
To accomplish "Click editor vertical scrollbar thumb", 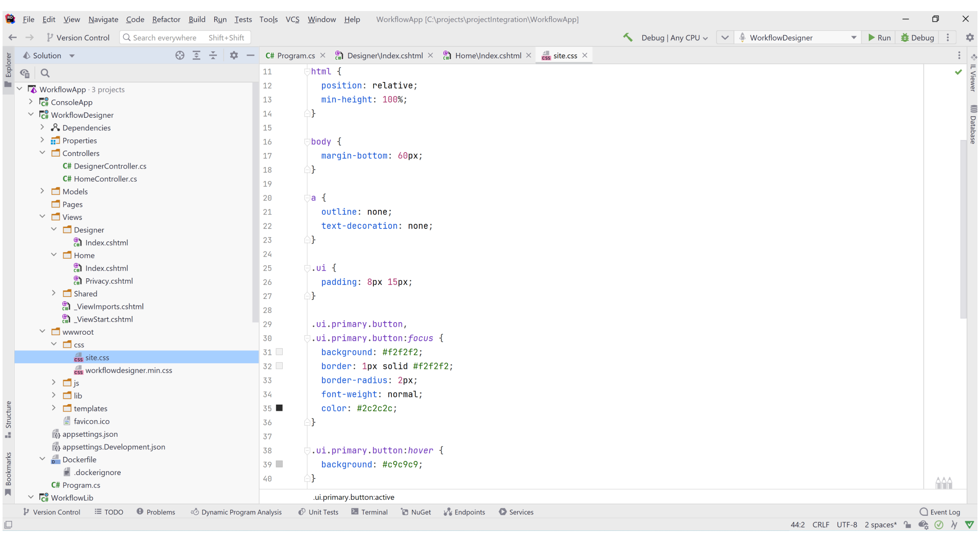I will (x=963, y=229).
